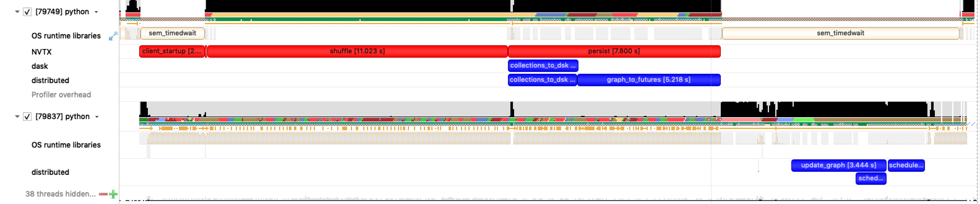980x204 pixels.
Task: Select the Profiler overhead row label
Action: click(61, 95)
